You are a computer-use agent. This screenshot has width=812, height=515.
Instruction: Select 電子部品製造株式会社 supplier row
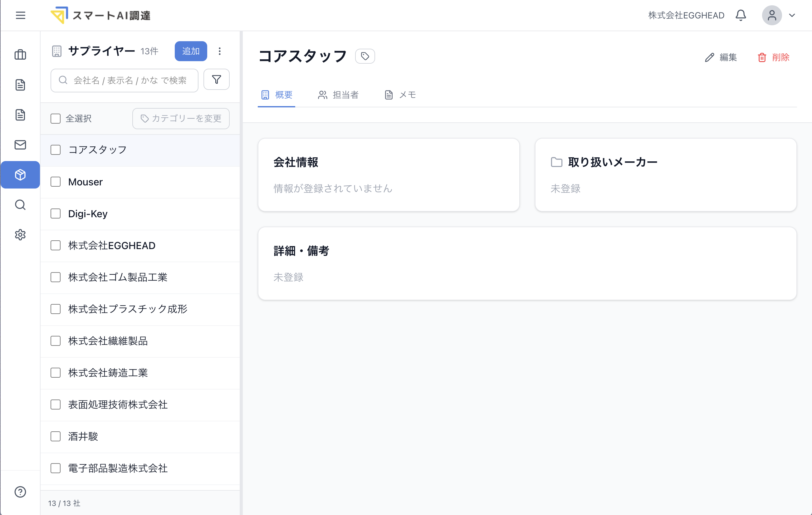[140, 468]
